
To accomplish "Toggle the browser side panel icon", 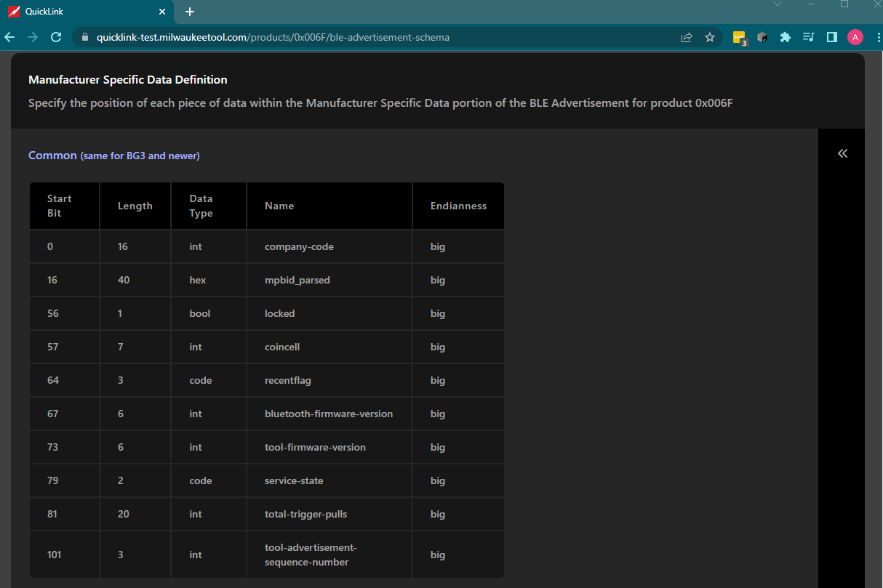I will [x=832, y=37].
